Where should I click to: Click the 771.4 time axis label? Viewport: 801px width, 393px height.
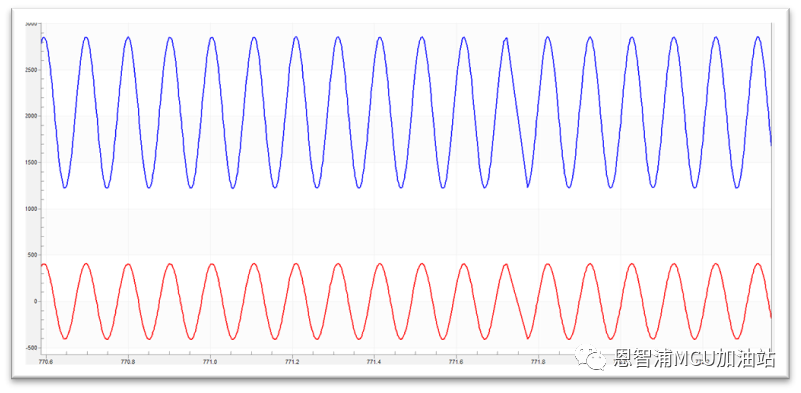[x=374, y=362]
